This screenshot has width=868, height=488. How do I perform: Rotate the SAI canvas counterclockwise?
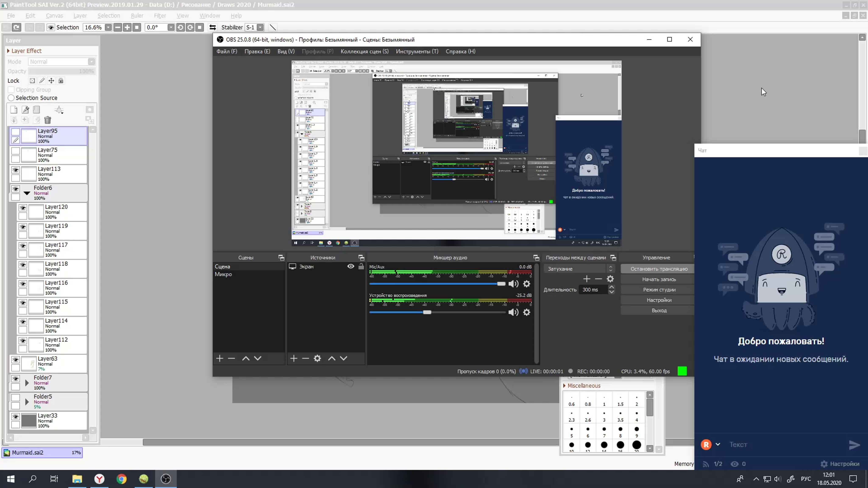[181, 27]
